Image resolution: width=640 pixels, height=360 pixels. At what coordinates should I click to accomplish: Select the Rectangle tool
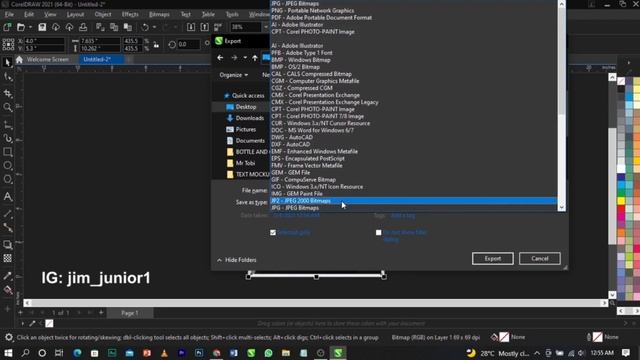tap(7, 152)
